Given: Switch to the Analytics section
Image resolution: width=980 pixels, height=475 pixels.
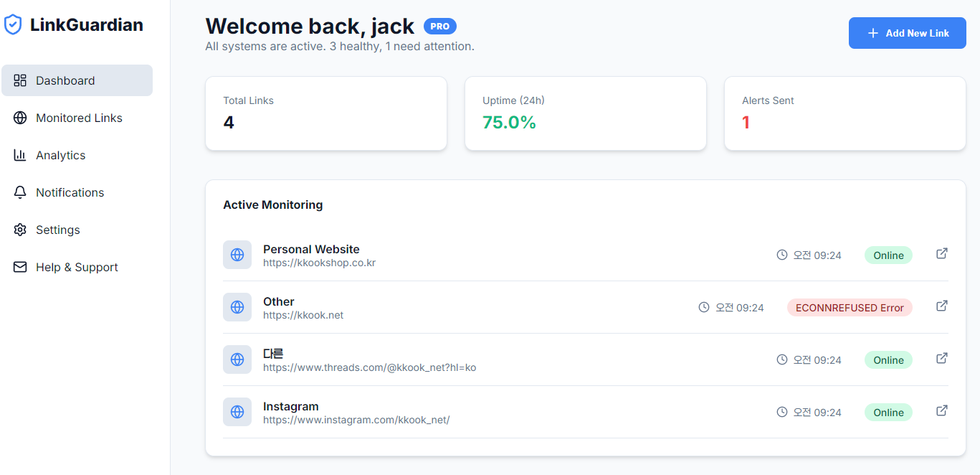Looking at the screenshot, I should pyautogui.click(x=61, y=155).
